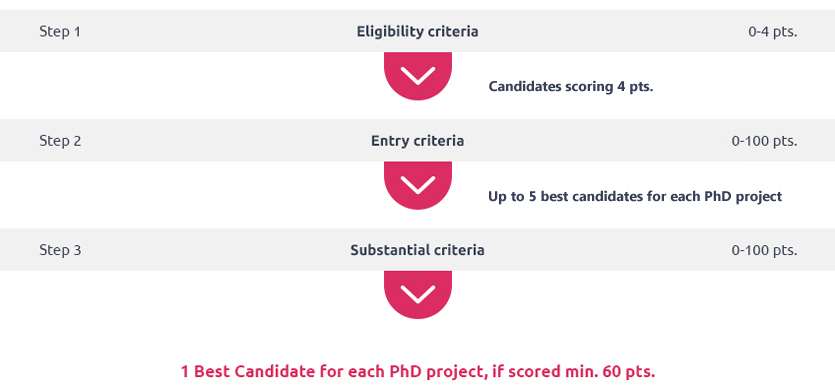Select the Entry criteria heading
This screenshot has width=835, height=387.
pos(418,141)
